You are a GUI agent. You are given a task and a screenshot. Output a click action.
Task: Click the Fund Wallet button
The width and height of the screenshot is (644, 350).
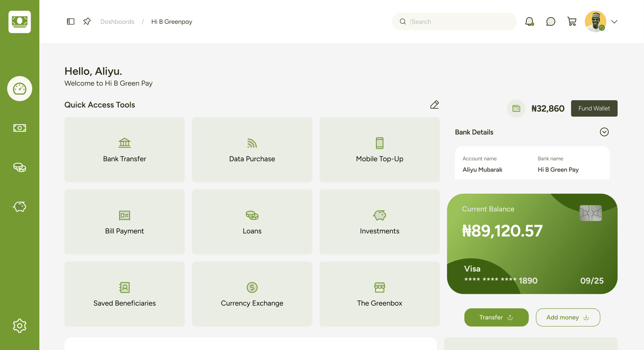click(594, 108)
